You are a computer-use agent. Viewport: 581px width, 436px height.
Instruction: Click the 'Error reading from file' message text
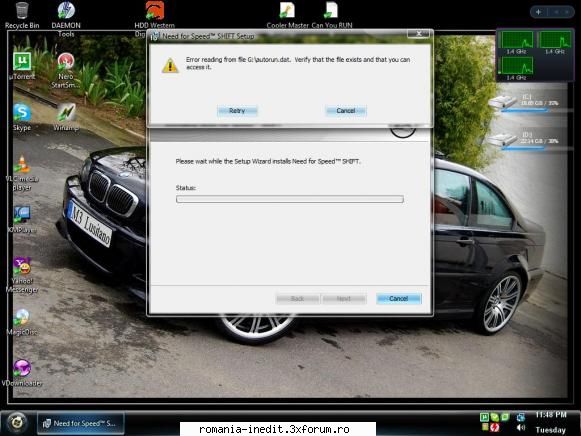[298, 63]
